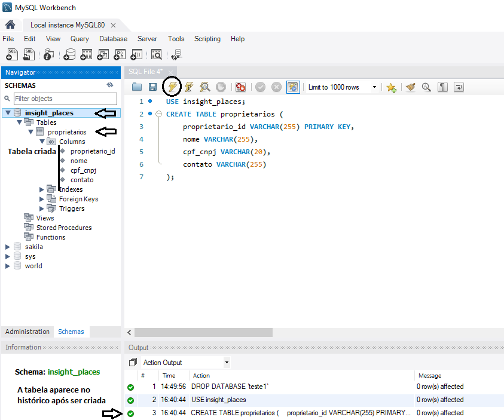Create a new stored procedure icon
The image size is (504, 420).
pyautogui.click(x=120, y=54)
